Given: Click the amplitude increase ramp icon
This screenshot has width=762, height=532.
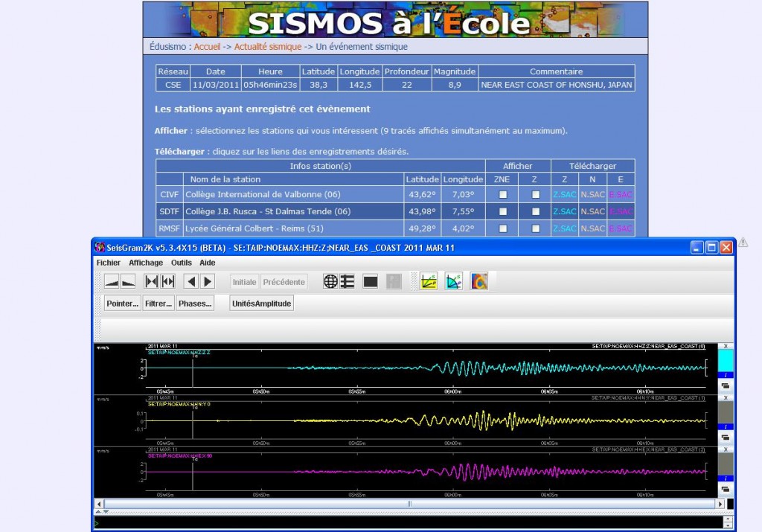Looking at the screenshot, I should (x=112, y=282).
